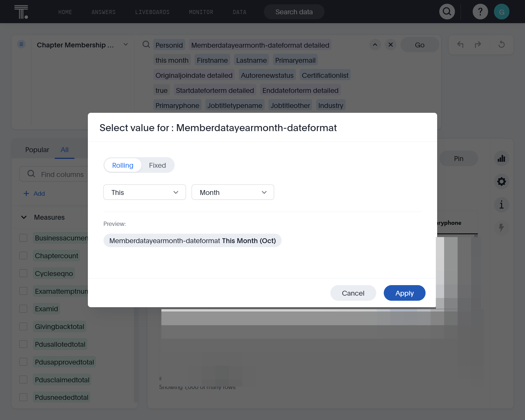Check the Examid measure checkbox
The width and height of the screenshot is (525, 420).
pyautogui.click(x=23, y=309)
